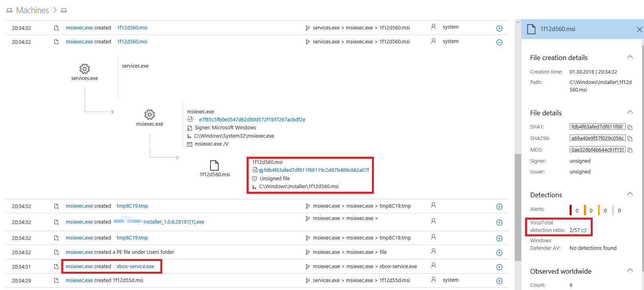The width and height of the screenshot is (644, 290).
Task: Collapse the expanded 1f12d560.msi event row
Action: [499, 42]
